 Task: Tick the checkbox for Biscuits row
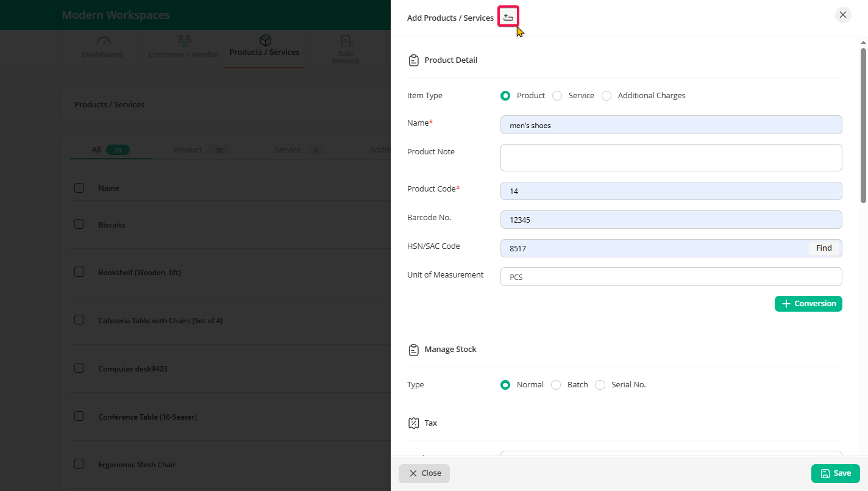tap(79, 224)
